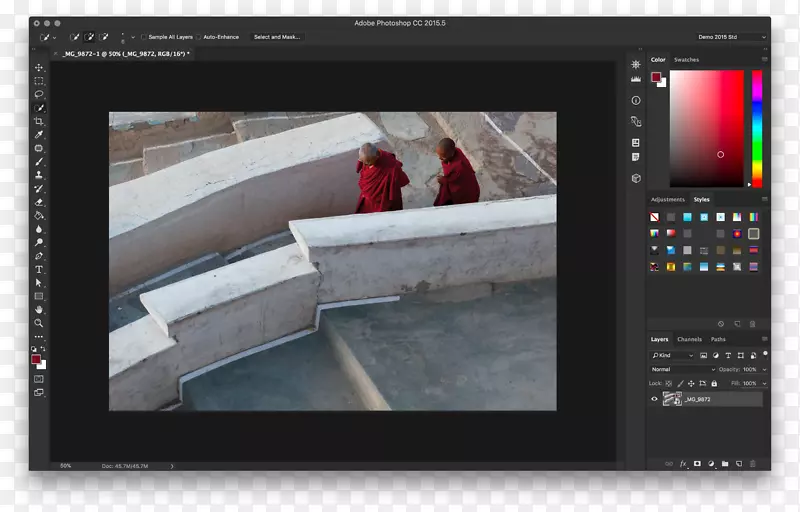Click the Zoom tool in the toolbar
Image resolution: width=800 pixels, height=512 pixels.
coord(39,323)
